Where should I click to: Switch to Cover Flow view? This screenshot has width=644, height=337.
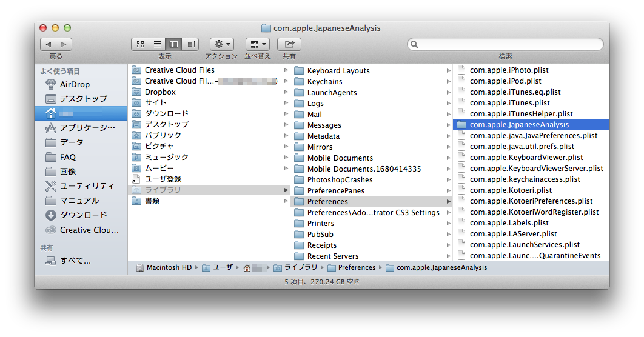[190, 44]
